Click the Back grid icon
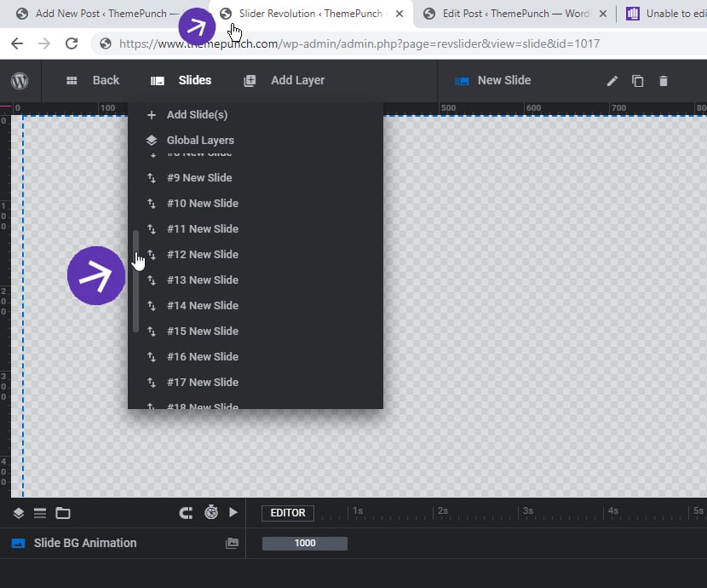Viewport: 707px width, 588px height. click(x=72, y=81)
